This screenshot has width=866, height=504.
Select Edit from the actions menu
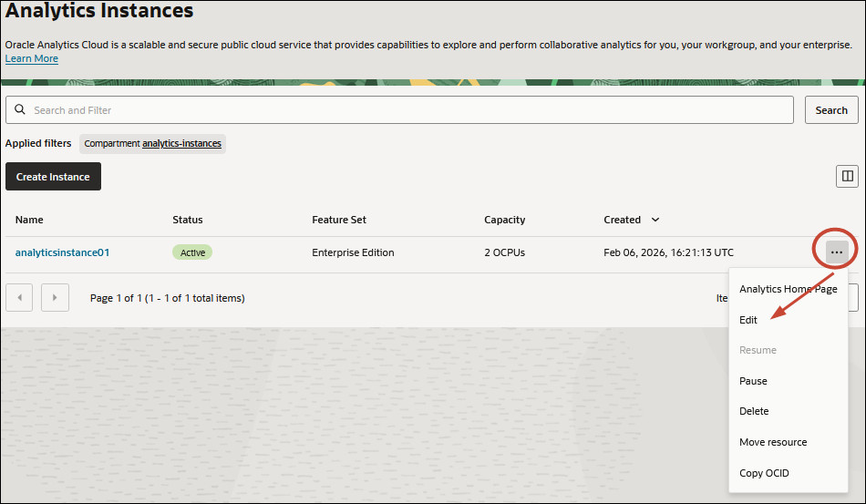tap(748, 320)
